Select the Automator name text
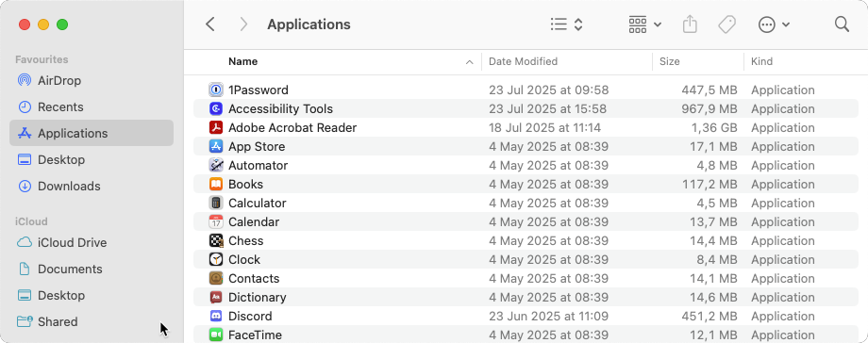This screenshot has width=868, height=343. coord(258,166)
